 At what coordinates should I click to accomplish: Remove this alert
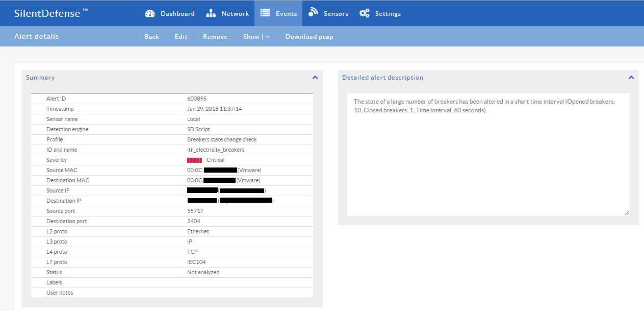point(215,37)
